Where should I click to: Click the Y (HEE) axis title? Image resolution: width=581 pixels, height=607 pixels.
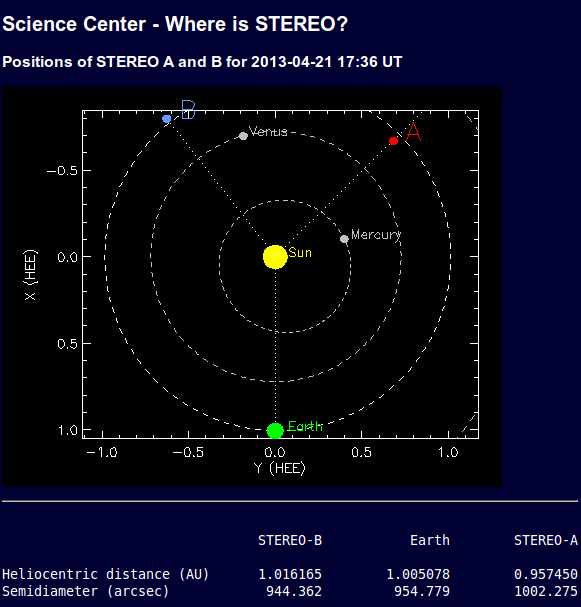click(280, 468)
